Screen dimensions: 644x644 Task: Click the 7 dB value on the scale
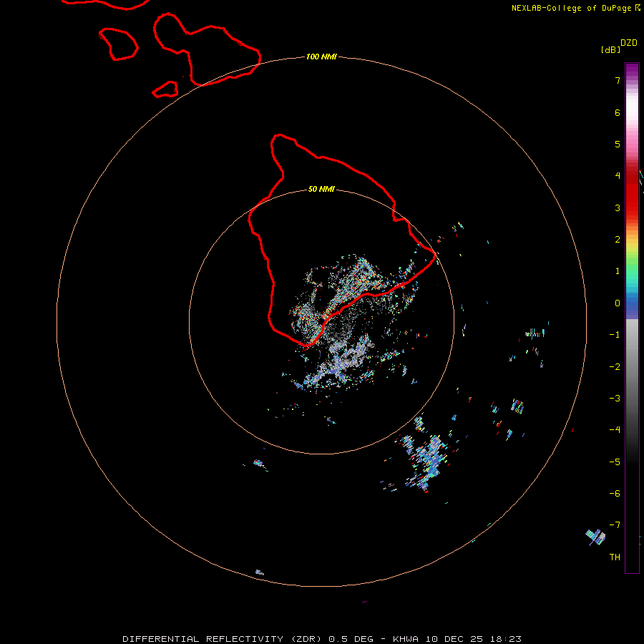click(x=618, y=80)
